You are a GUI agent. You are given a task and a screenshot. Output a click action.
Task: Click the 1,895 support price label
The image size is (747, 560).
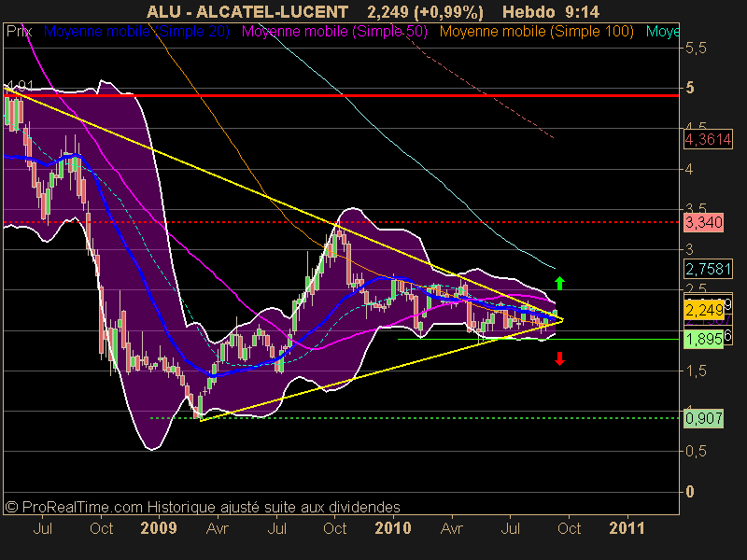pos(704,340)
